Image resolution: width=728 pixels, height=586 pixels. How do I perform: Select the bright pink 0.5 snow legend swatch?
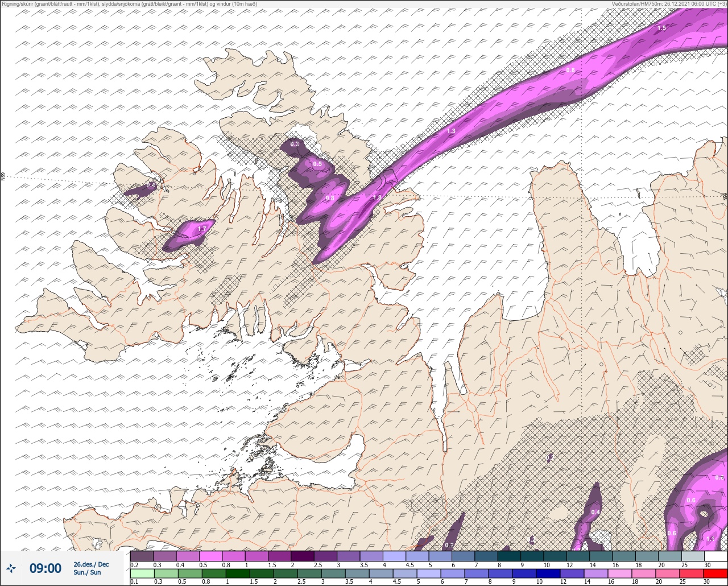tap(210, 556)
